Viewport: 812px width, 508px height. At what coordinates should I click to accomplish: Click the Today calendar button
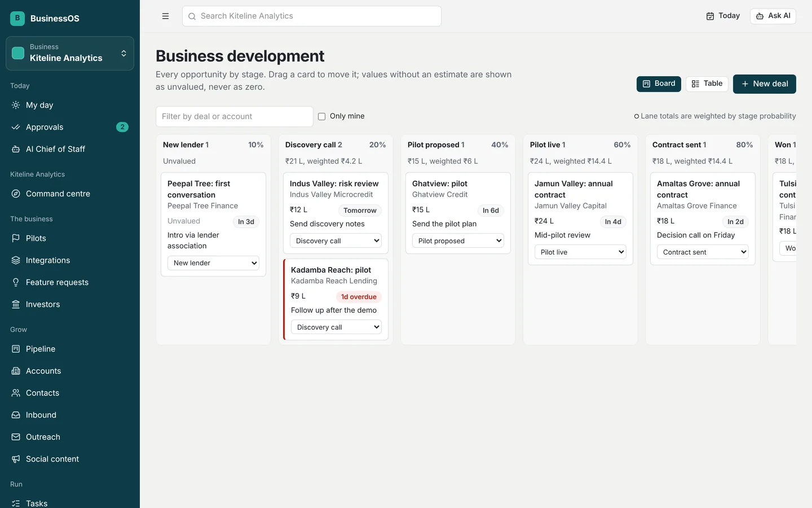723,16
